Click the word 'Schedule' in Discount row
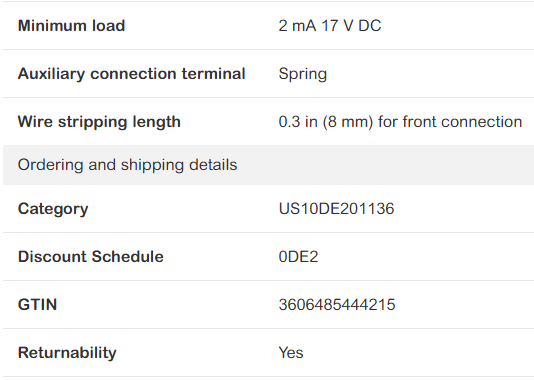534x380 pixels. click(127, 257)
